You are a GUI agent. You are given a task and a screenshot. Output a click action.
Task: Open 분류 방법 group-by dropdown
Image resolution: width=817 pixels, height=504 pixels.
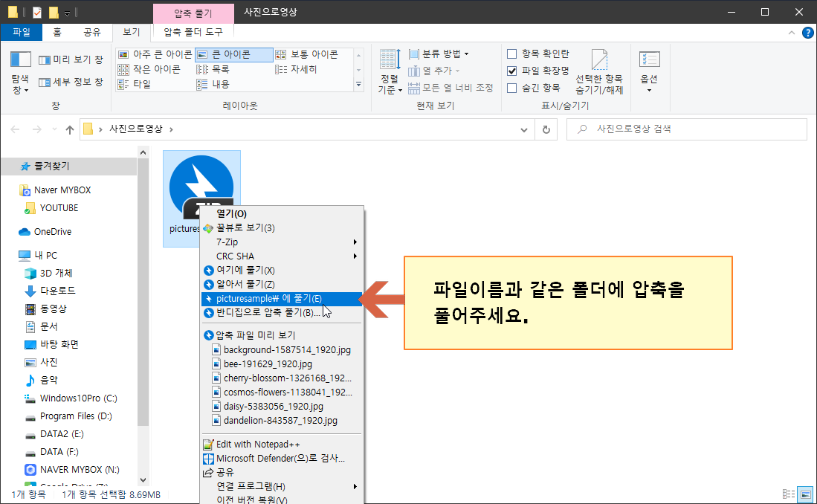(439, 54)
